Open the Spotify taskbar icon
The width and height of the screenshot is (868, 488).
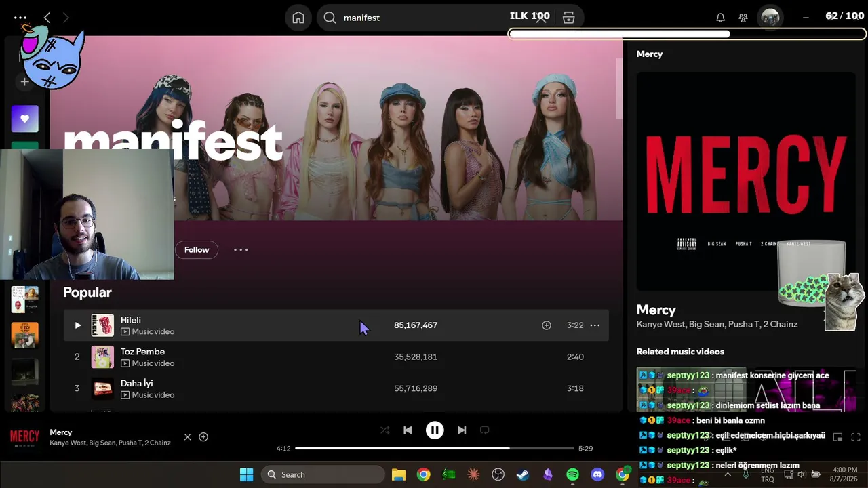(x=572, y=474)
